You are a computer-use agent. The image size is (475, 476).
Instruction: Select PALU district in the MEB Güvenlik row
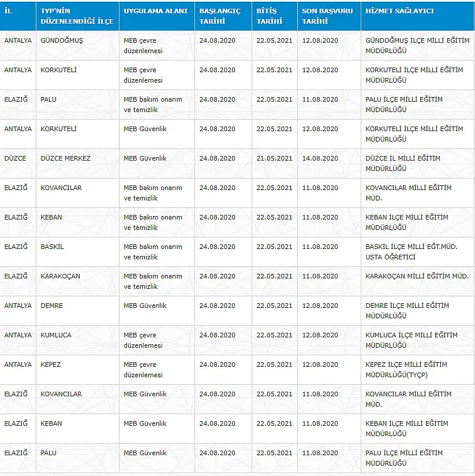click(x=78, y=458)
